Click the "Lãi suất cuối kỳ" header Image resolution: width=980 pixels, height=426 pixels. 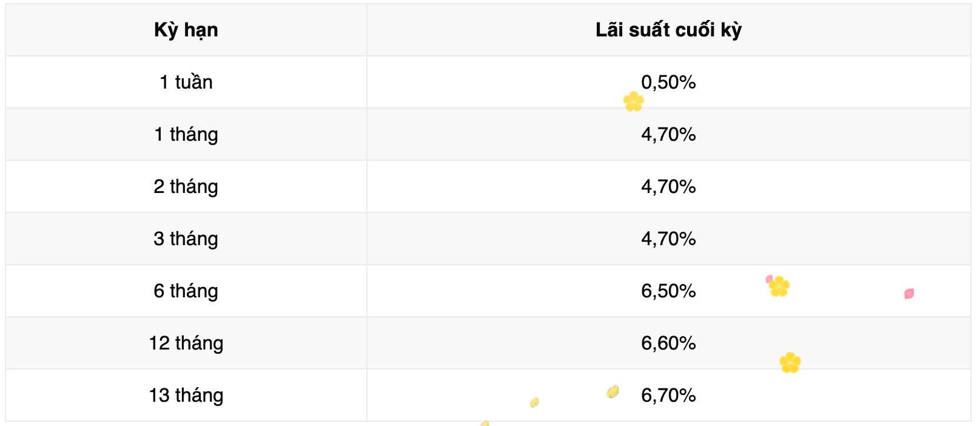pos(668,30)
